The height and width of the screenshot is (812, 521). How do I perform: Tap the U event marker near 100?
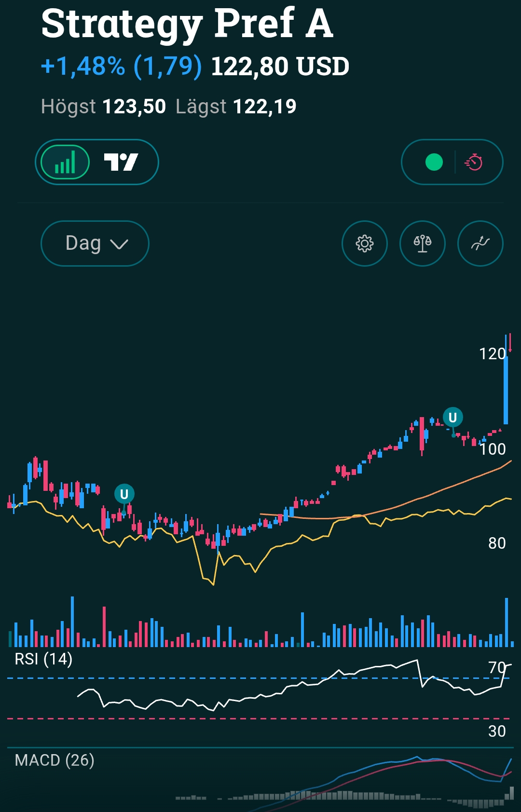point(452,417)
